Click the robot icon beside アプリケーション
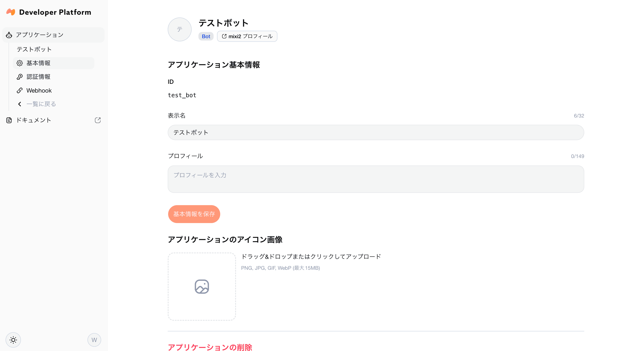Viewport: 644px width, 351px height. (9, 35)
